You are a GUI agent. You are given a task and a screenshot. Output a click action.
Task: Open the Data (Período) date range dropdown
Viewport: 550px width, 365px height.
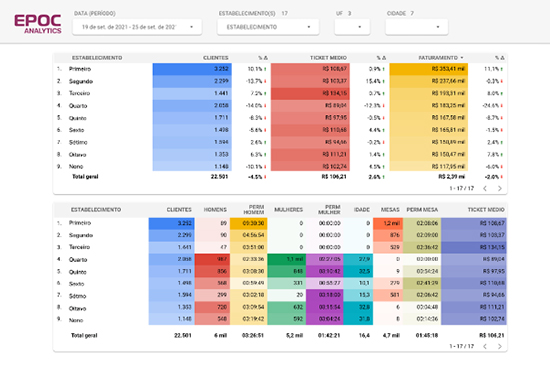(x=137, y=27)
